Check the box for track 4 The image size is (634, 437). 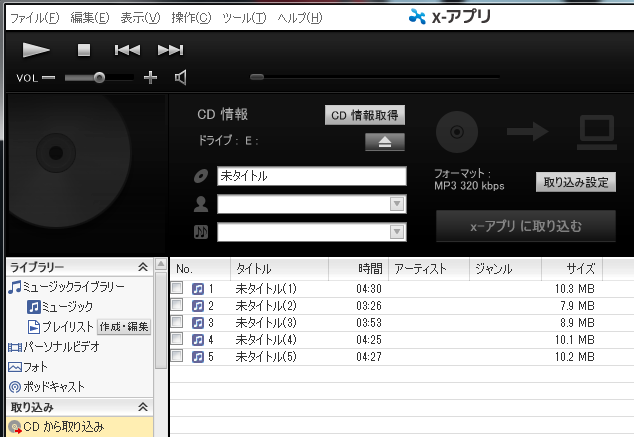pyautogui.click(x=177, y=339)
